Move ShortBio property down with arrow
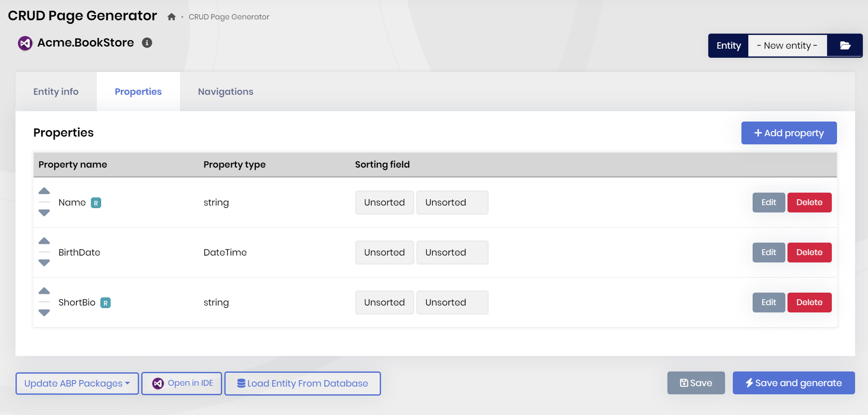The height and width of the screenshot is (415, 868). [44, 313]
